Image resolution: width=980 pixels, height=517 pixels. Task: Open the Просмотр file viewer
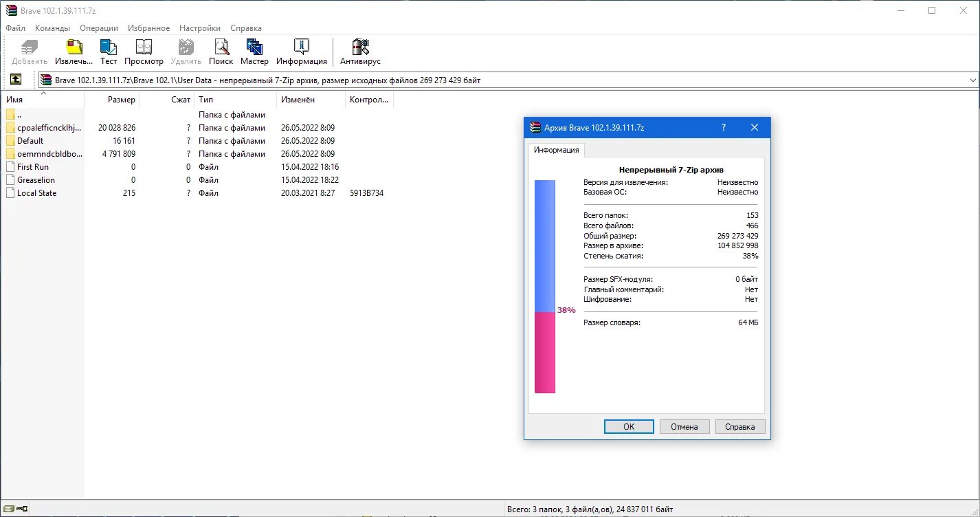point(144,52)
